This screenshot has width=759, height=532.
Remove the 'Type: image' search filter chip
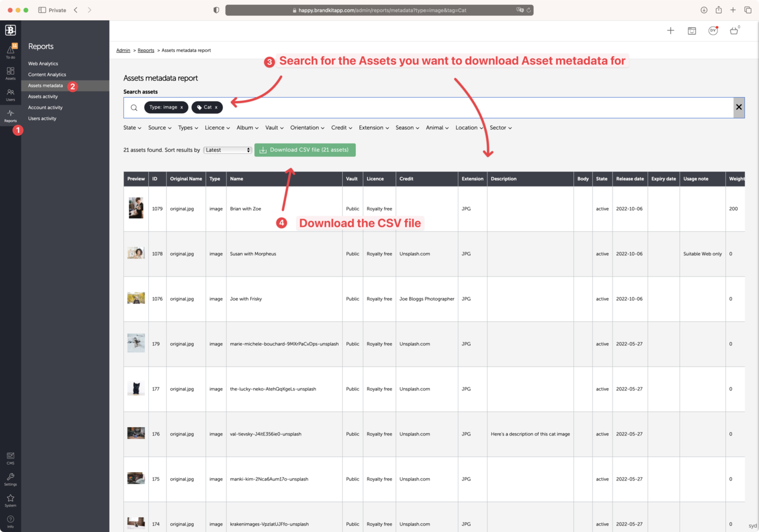tap(181, 108)
